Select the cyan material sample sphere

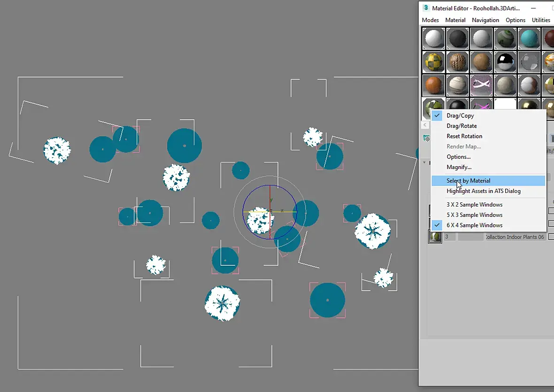[x=529, y=38]
